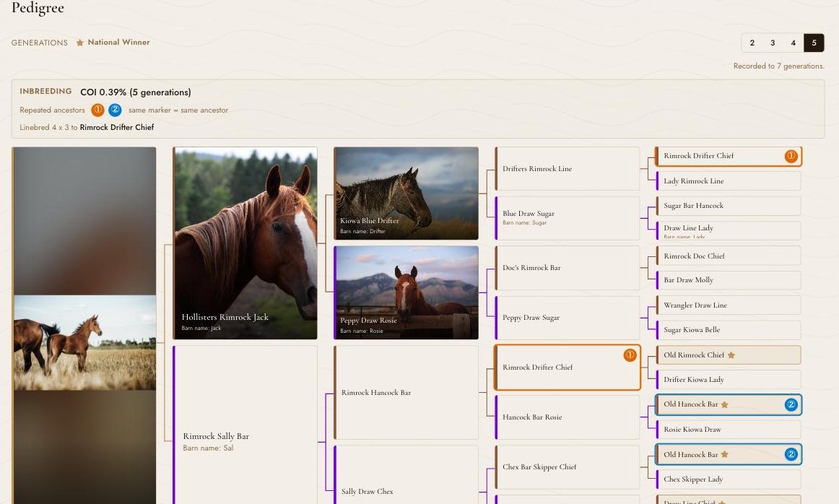Viewport: 839px width, 504px height.
Task: Open Rimrock Doc Chief entry
Action: (729, 256)
